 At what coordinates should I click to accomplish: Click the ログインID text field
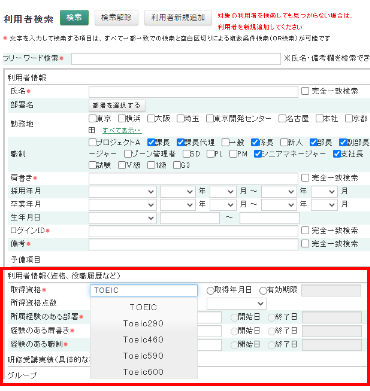tap(193, 231)
